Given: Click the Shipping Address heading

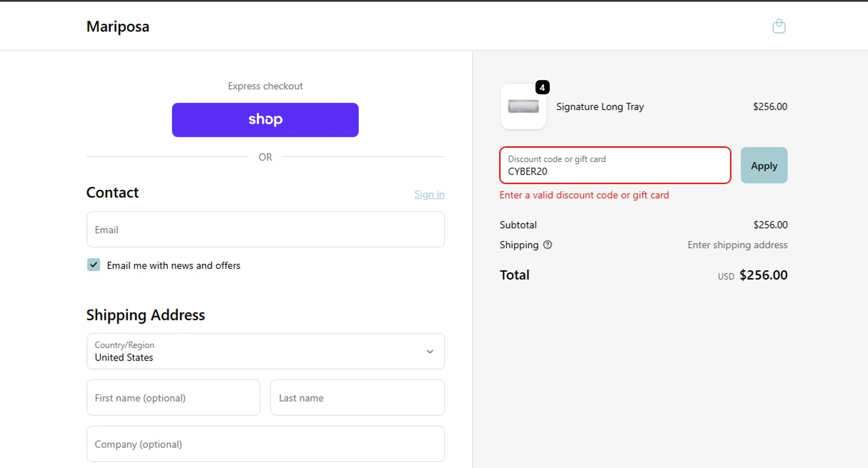Looking at the screenshot, I should [x=146, y=315].
